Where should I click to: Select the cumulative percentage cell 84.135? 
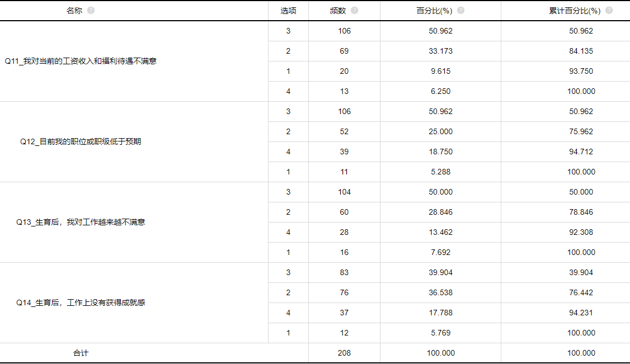point(581,51)
